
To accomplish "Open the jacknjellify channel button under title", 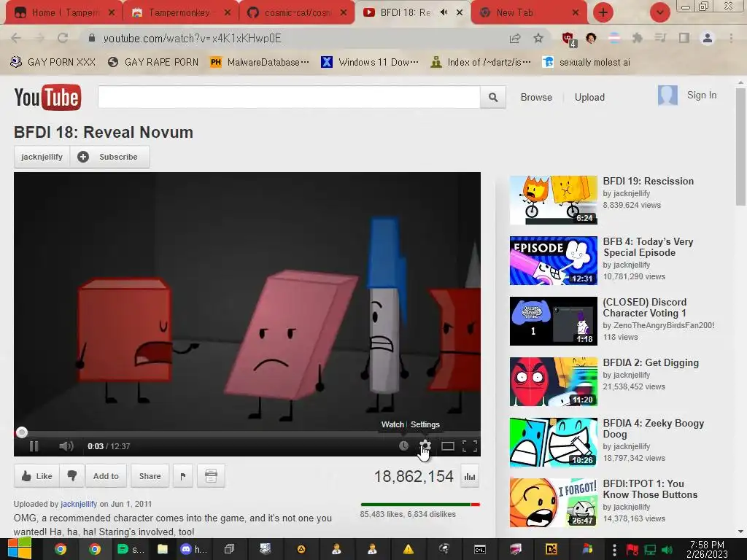I will tap(42, 157).
